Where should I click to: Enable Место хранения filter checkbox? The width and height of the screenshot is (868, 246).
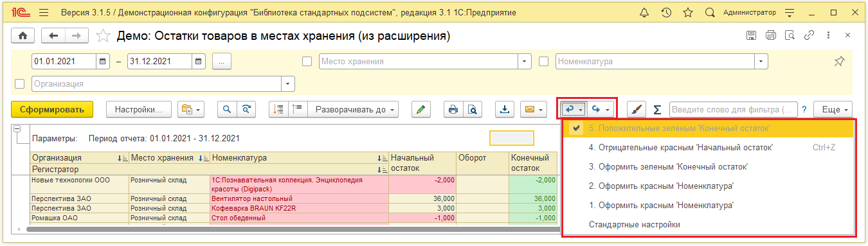point(307,62)
